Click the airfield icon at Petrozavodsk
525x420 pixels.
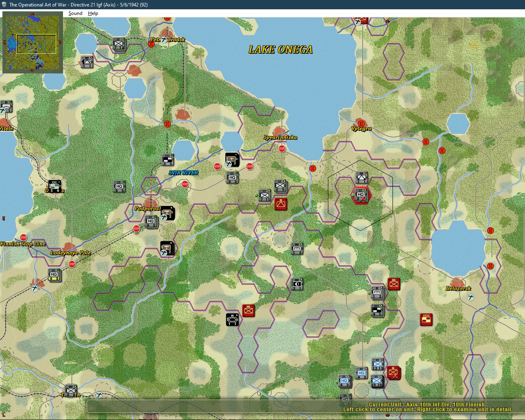(164, 40)
